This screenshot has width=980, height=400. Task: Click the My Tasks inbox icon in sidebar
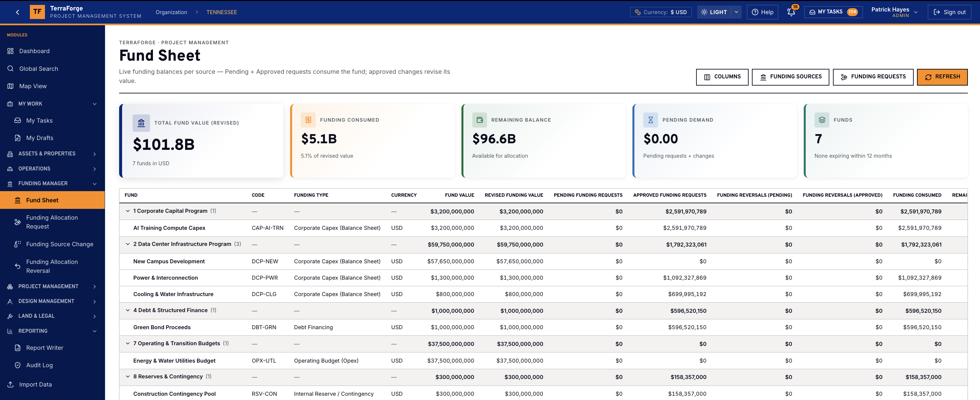coord(17,120)
